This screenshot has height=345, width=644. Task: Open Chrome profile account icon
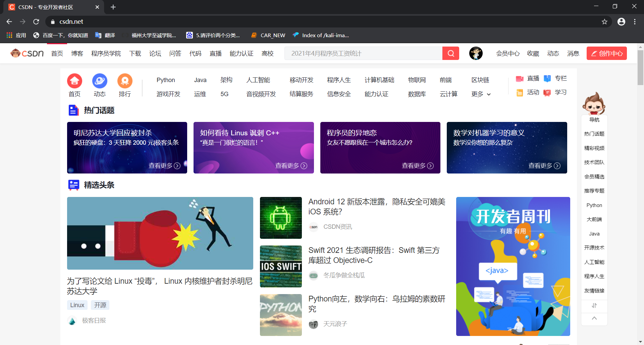[x=621, y=22]
